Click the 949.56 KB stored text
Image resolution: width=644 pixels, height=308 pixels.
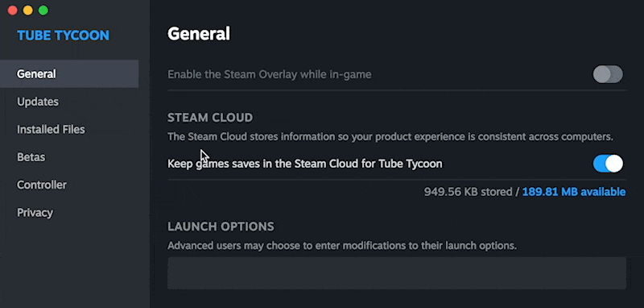[x=469, y=192]
